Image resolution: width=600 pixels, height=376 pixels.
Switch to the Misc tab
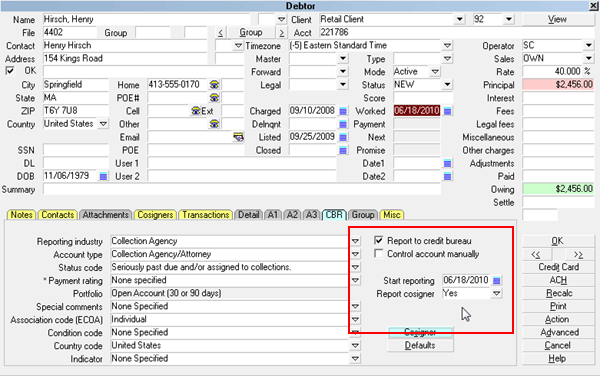point(391,215)
